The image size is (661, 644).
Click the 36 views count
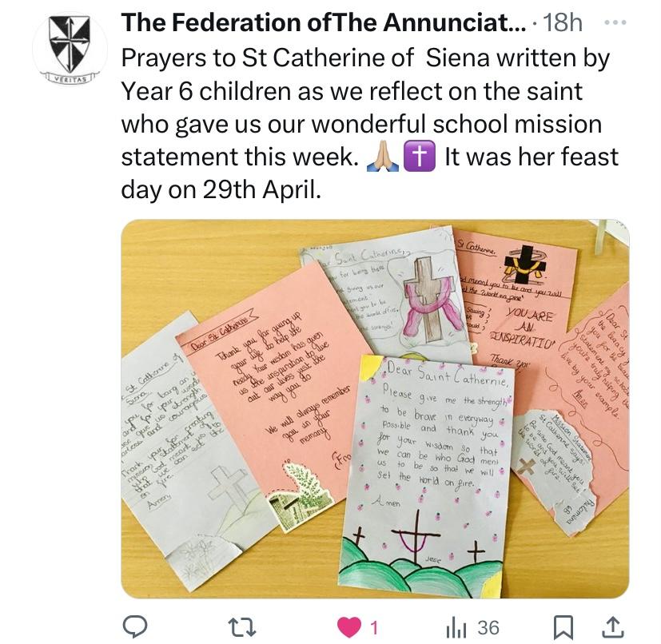(488, 628)
